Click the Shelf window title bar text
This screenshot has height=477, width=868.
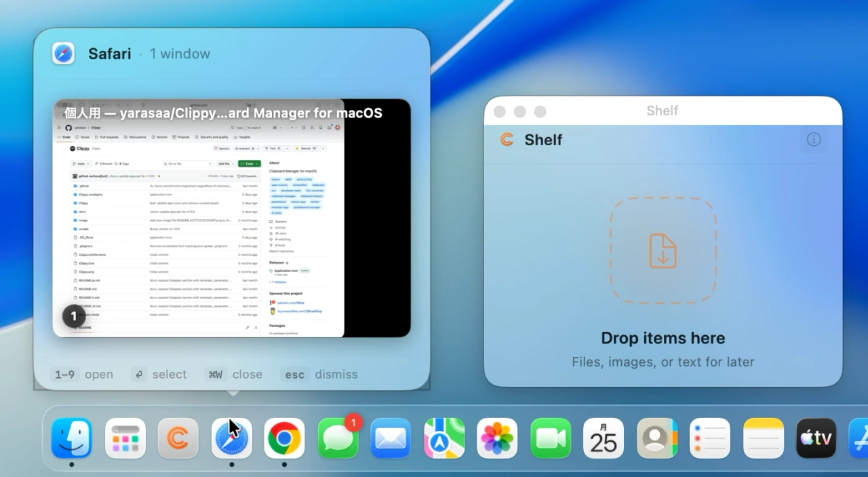coord(663,111)
